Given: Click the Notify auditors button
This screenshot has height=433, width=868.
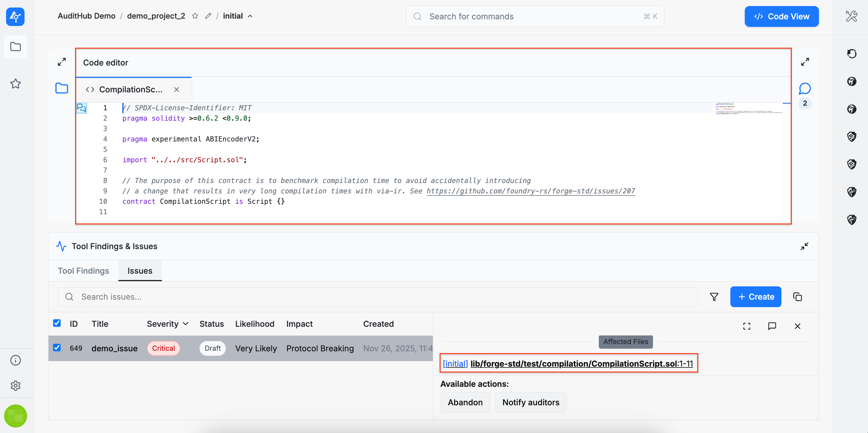Looking at the screenshot, I should (530, 402).
